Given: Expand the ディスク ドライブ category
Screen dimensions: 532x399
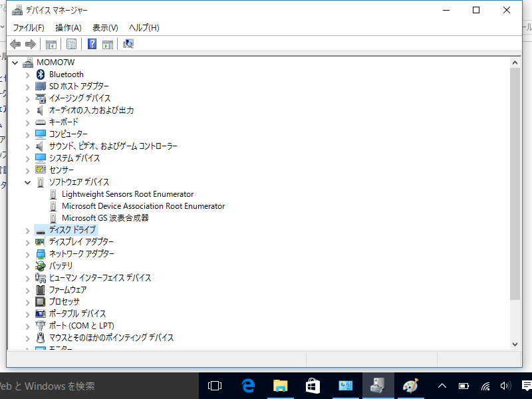Looking at the screenshot, I should coord(27,231).
